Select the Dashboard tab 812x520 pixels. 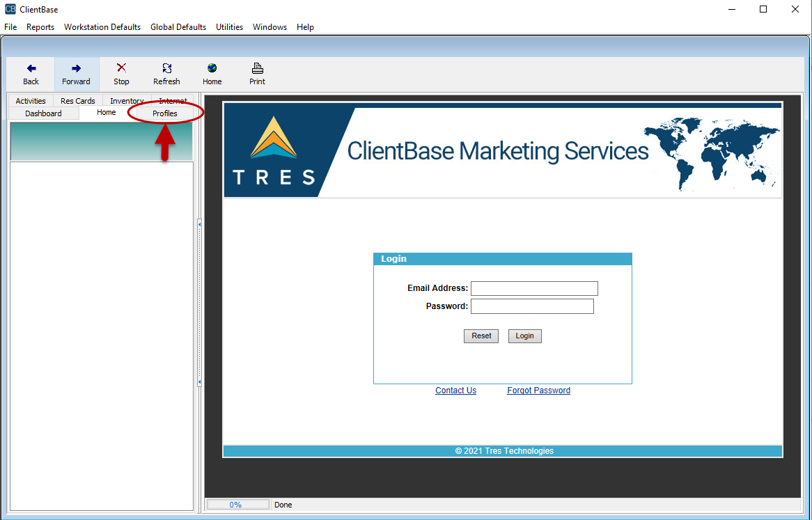pyautogui.click(x=43, y=113)
